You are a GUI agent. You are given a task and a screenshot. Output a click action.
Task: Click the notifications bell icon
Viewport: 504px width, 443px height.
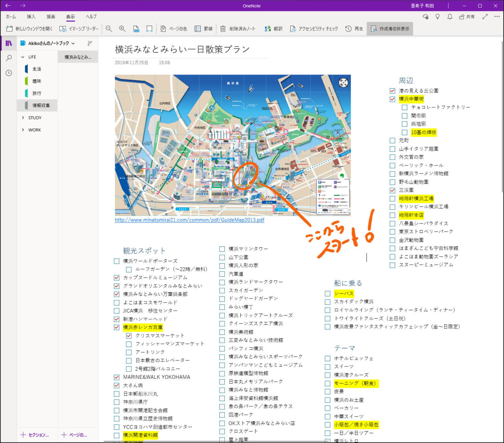point(449,17)
